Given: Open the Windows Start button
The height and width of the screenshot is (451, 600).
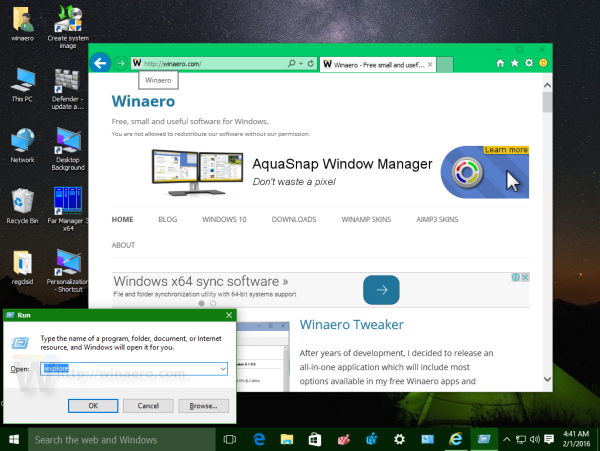Looking at the screenshot, I should pyautogui.click(x=14, y=440).
